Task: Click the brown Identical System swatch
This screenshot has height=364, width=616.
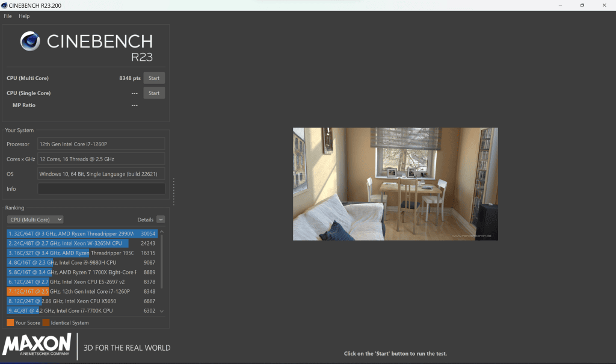Action: [46, 323]
